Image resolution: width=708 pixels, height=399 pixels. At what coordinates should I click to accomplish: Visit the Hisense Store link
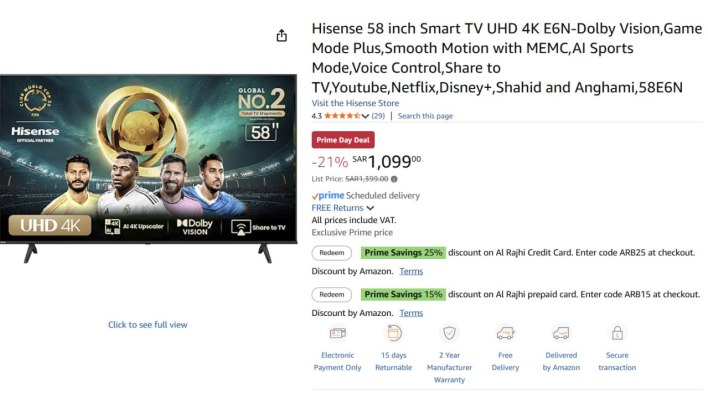pos(355,103)
